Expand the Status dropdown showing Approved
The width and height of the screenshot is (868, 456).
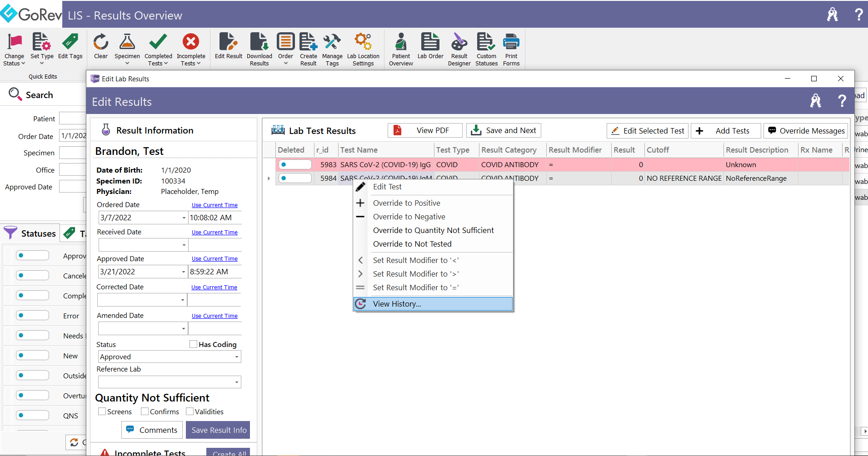tap(236, 357)
